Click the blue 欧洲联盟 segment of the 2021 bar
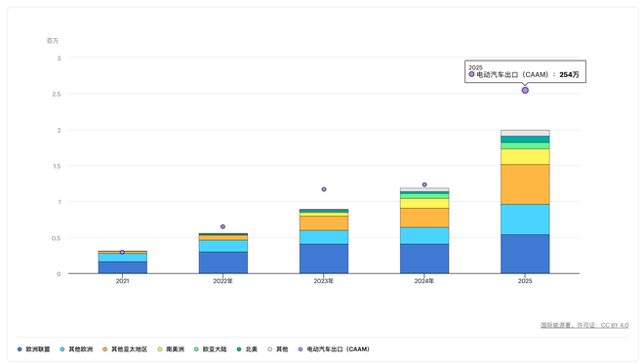Viewport: 644px width, 364px height. [122, 267]
